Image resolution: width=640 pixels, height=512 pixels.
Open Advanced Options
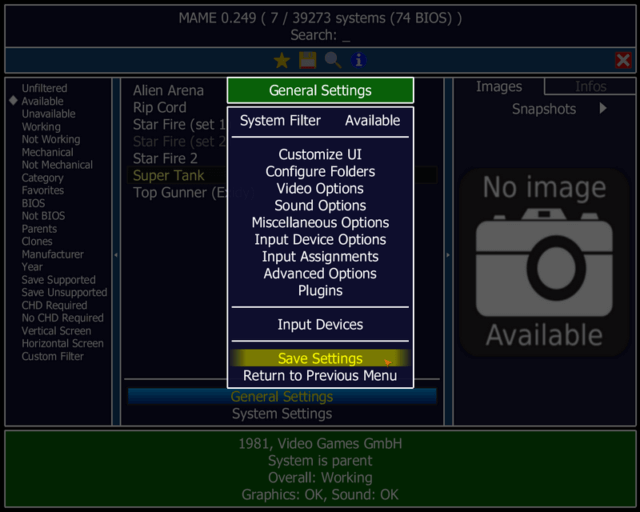[x=320, y=274]
